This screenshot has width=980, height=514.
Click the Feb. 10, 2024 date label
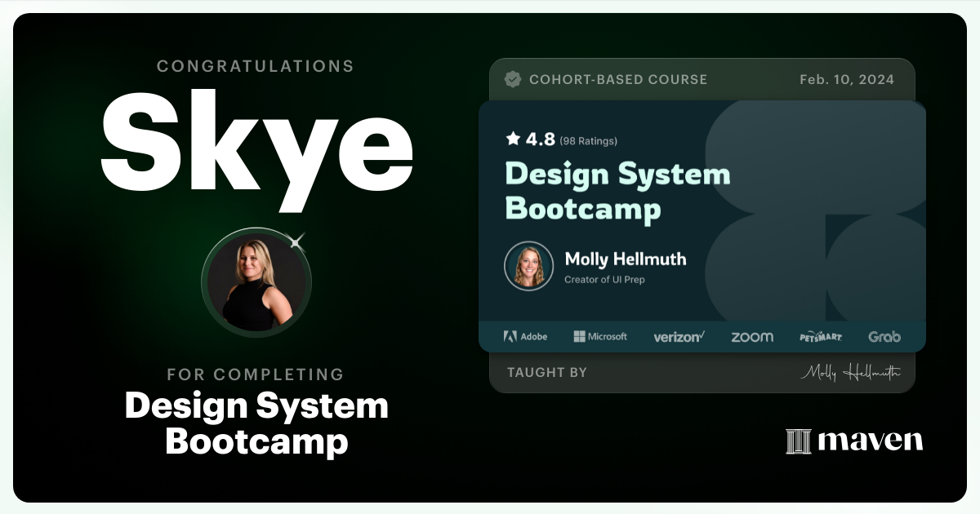(x=846, y=79)
